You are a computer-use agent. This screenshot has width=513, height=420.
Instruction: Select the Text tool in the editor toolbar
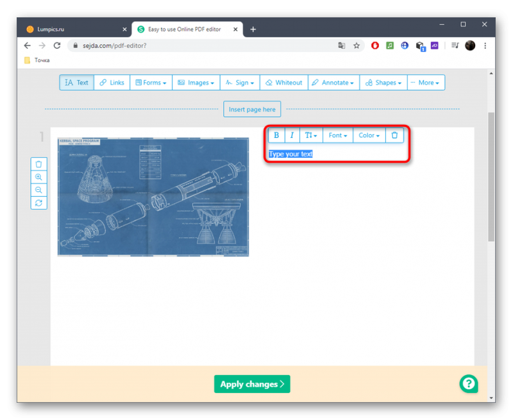pos(76,83)
